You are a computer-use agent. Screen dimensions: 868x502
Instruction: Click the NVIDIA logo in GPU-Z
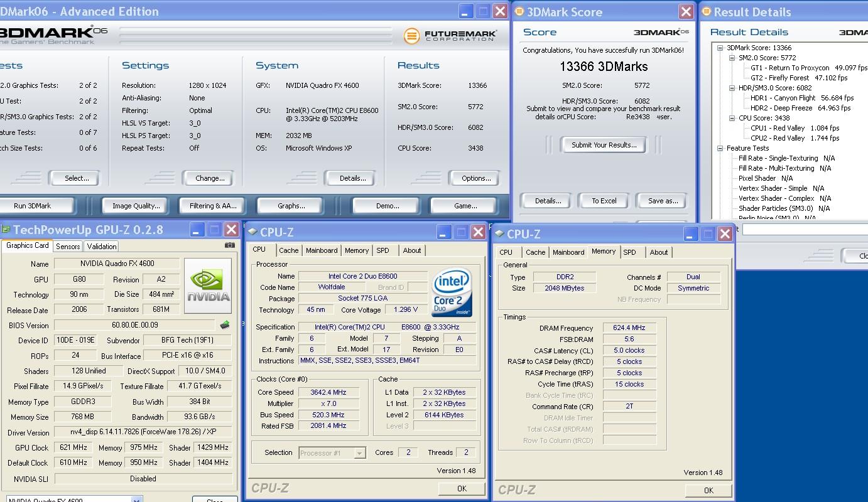click(x=208, y=286)
